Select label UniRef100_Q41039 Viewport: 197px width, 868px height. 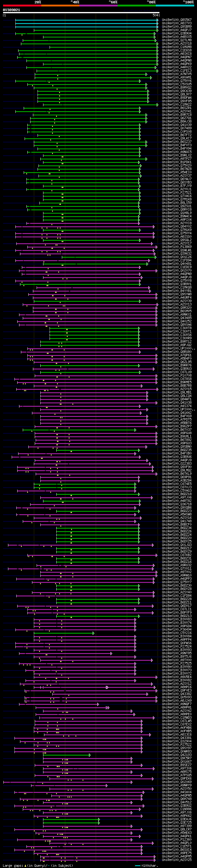[177, 125]
